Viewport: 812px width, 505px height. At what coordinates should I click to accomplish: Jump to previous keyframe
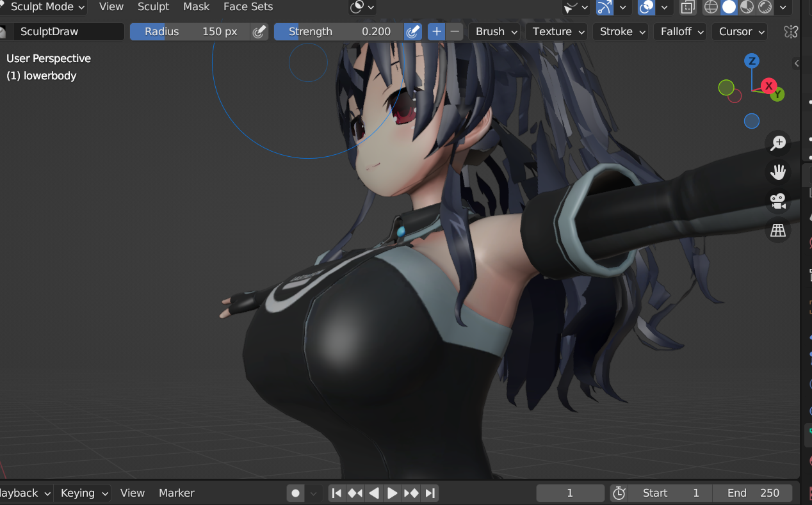pos(355,493)
